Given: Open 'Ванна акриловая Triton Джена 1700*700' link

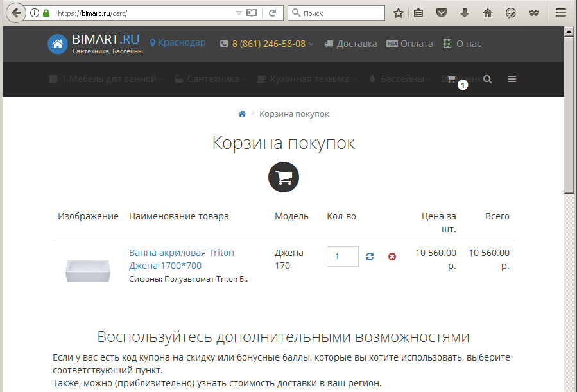Looking at the screenshot, I should (x=182, y=259).
